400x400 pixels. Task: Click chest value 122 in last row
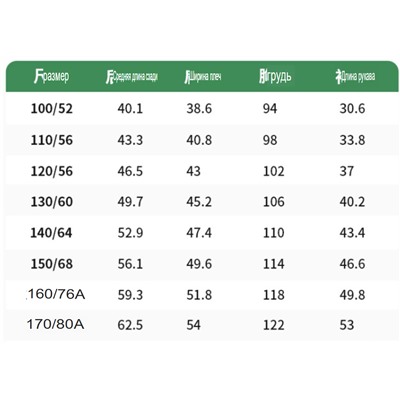[x=274, y=325]
